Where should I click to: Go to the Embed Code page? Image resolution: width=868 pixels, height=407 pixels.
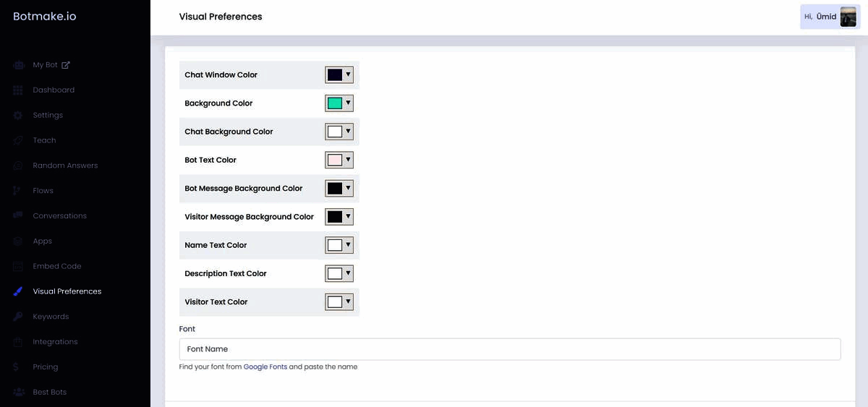tap(57, 266)
